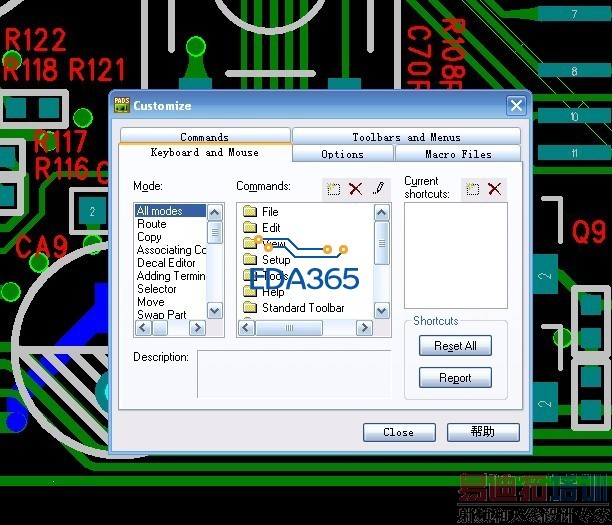This screenshot has width=612, height=525.
Task: Open the Macro Files tab
Action: click(x=458, y=154)
